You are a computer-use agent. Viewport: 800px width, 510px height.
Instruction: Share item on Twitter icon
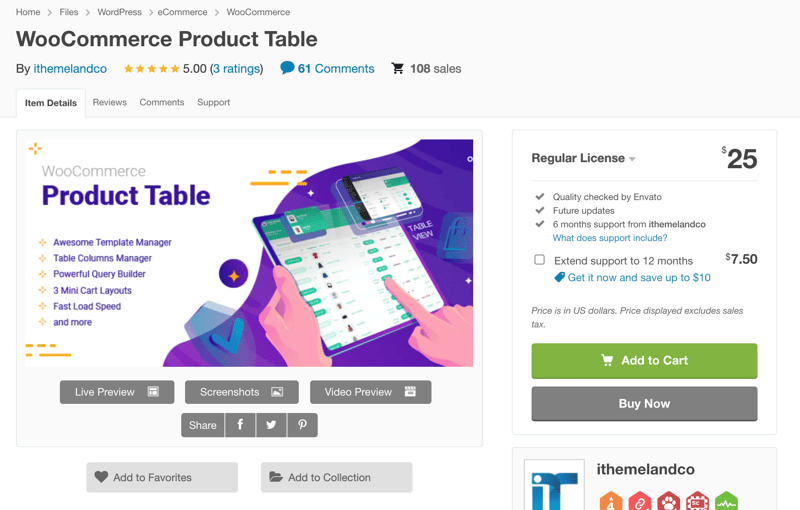pyautogui.click(x=271, y=425)
